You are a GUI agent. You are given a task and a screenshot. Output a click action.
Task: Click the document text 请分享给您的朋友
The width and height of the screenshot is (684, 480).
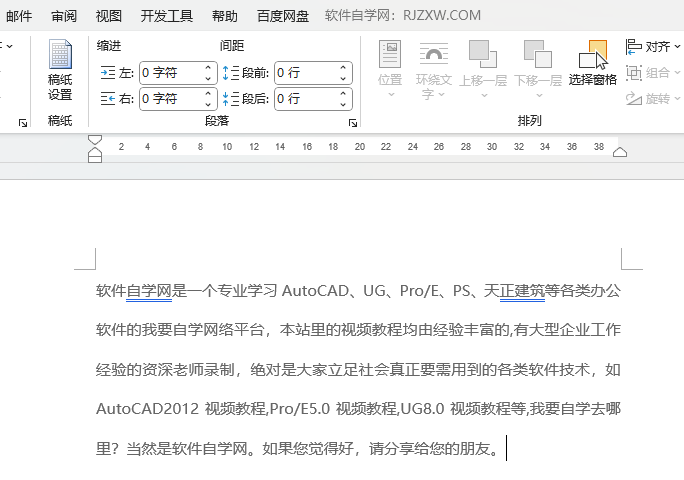pos(429,449)
